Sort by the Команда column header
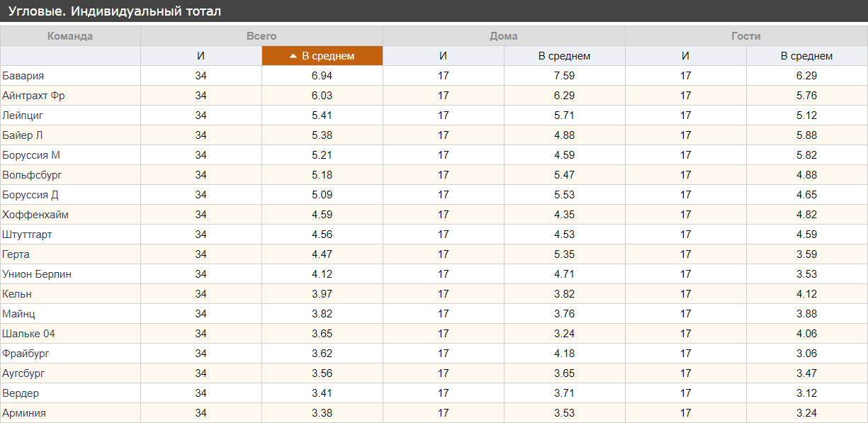 click(x=70, y=36)
